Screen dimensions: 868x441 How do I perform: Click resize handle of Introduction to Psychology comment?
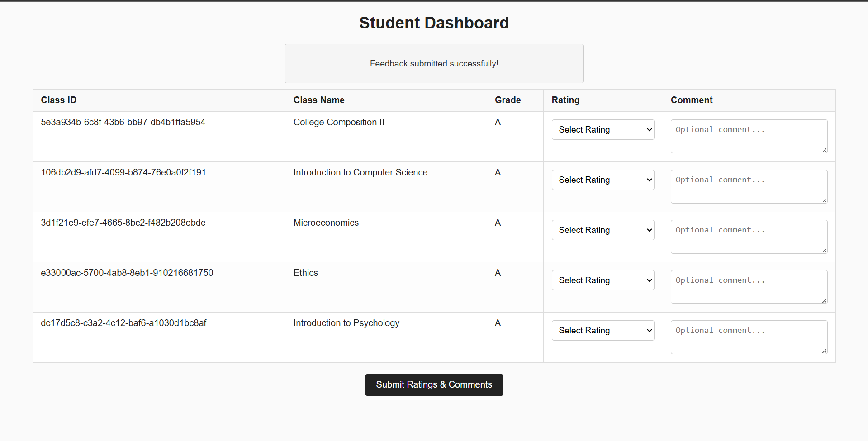coord(825,351)
